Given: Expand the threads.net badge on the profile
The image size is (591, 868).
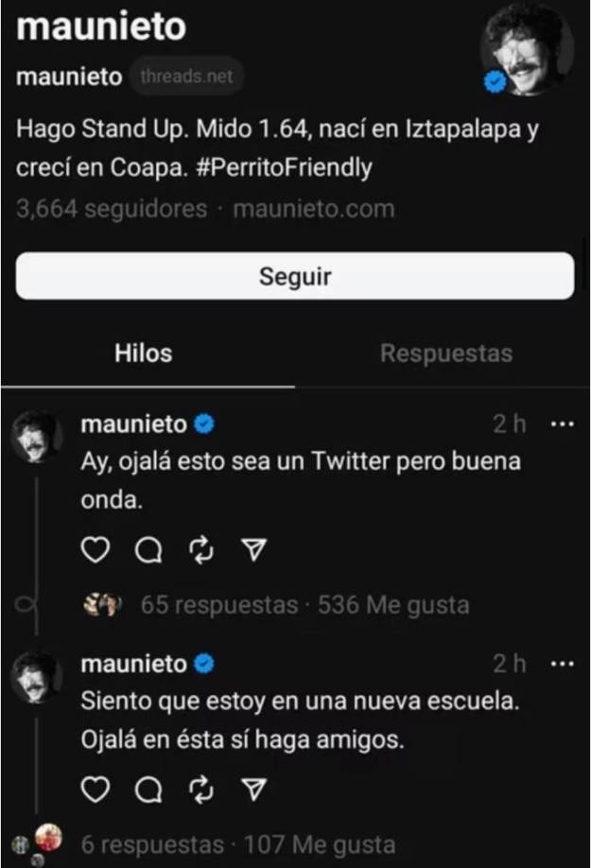Looking at the screenshot, I should 186,77.
